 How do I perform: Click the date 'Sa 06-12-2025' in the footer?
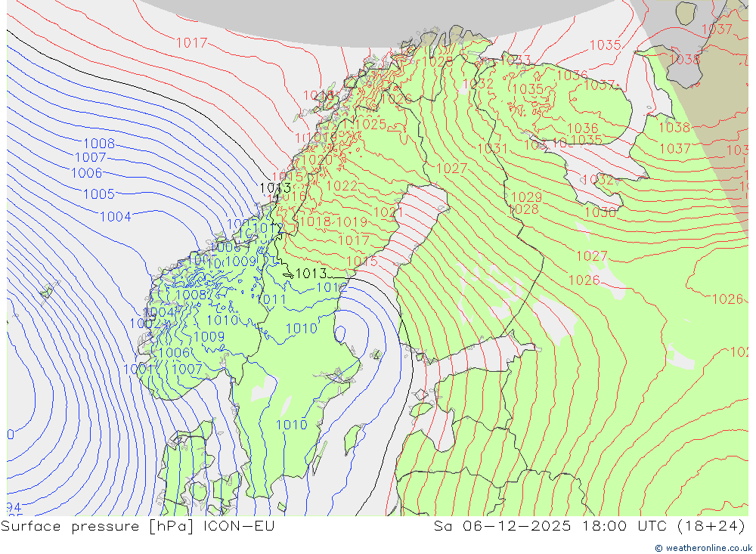[502, 525]
